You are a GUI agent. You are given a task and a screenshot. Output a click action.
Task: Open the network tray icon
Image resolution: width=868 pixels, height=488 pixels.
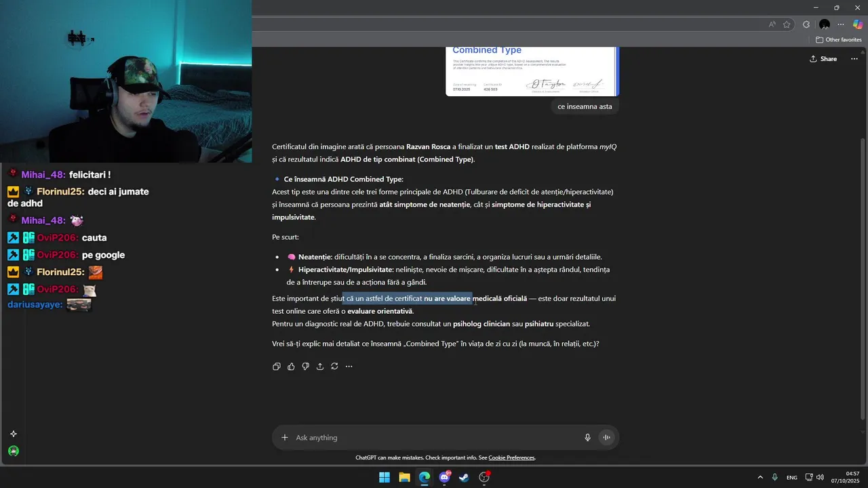tap(809, 477)
